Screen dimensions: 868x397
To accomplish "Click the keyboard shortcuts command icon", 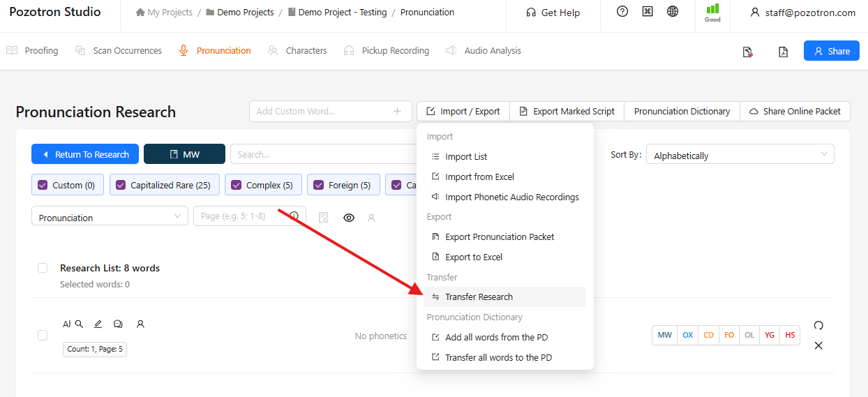I will 648,12.
